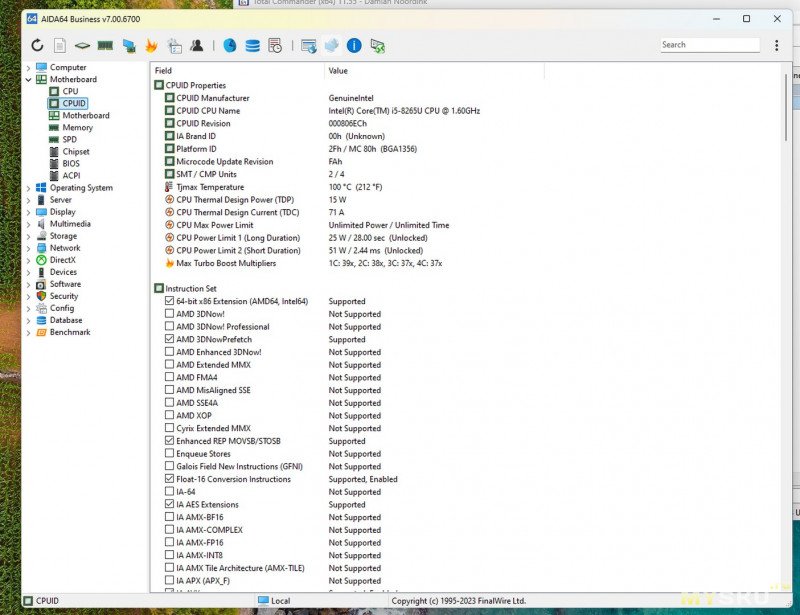800x615 pixels.
Task: Click the blue database stack toolbar icon
Action: click(253, 46)
